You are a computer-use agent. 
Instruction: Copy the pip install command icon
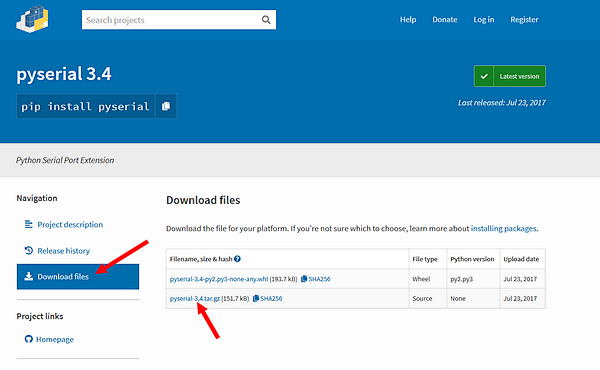(x=166, y=106)
